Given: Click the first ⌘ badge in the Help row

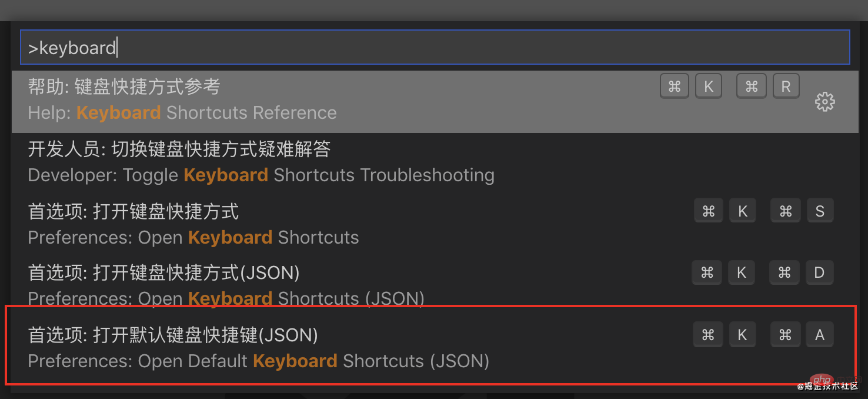Looking at the screenshot, I should [675, 87].
